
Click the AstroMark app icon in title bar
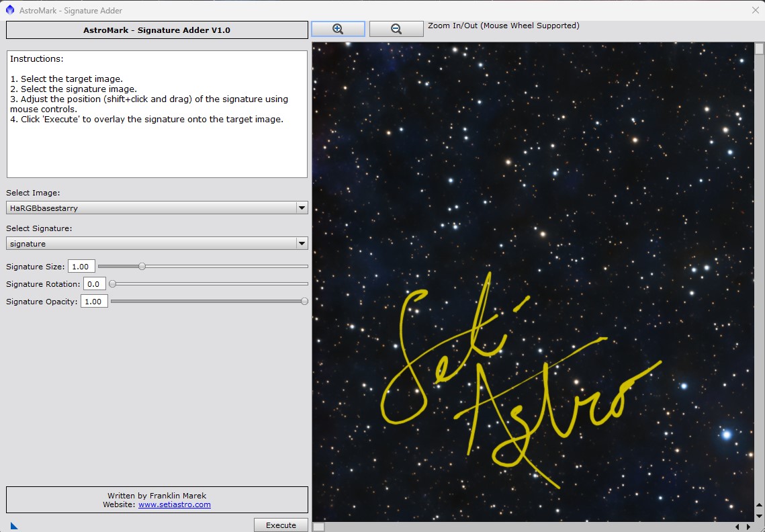(10, 10)
